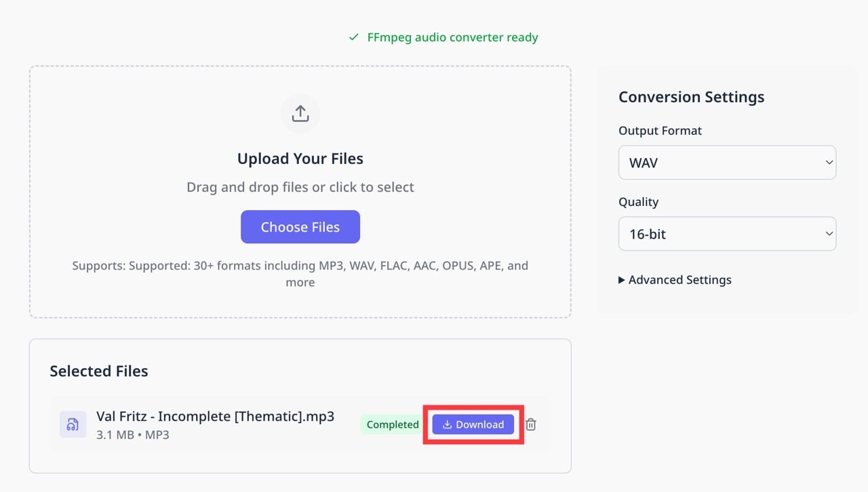Click the audio file icon beside Val Fritz track
868x492 pixels.
pyautogui.click(x=73, y=424)
